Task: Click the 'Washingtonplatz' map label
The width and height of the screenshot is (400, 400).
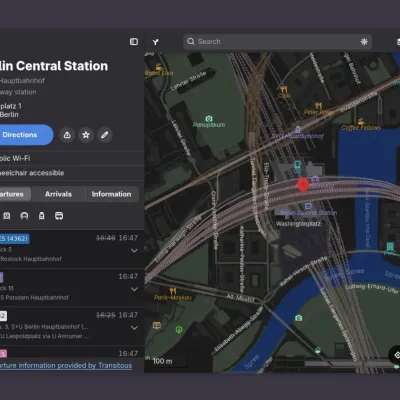Action: tap(298, 224)
